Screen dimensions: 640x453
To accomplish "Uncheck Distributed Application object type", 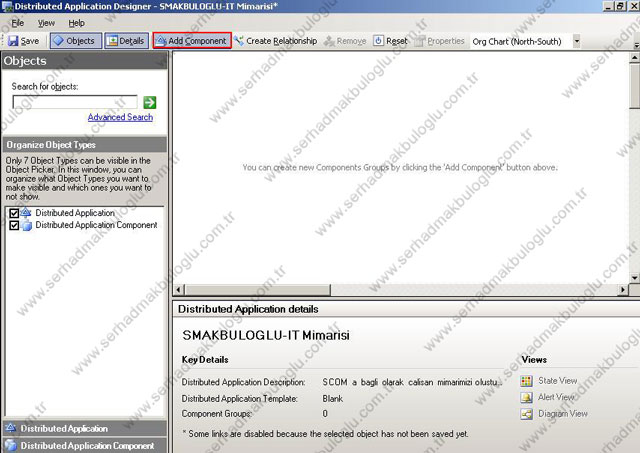I will pyautogui.click(x=14, y=213).
